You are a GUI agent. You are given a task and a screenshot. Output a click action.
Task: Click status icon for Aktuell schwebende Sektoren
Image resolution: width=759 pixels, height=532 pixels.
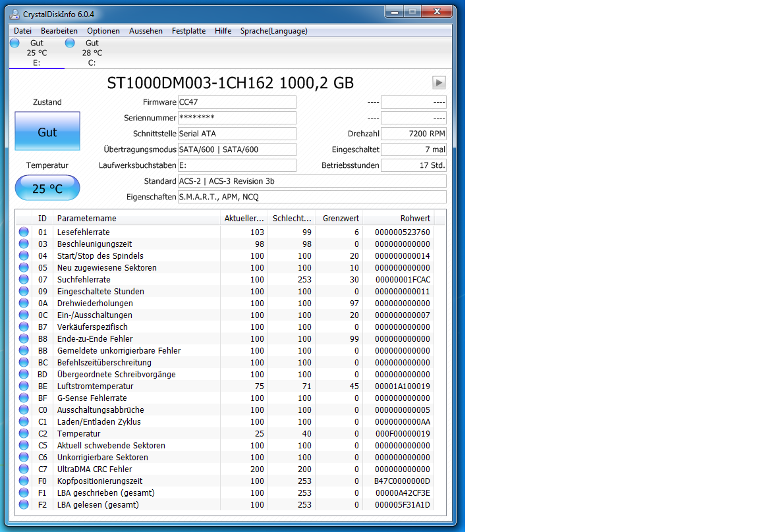pos(24,445)
